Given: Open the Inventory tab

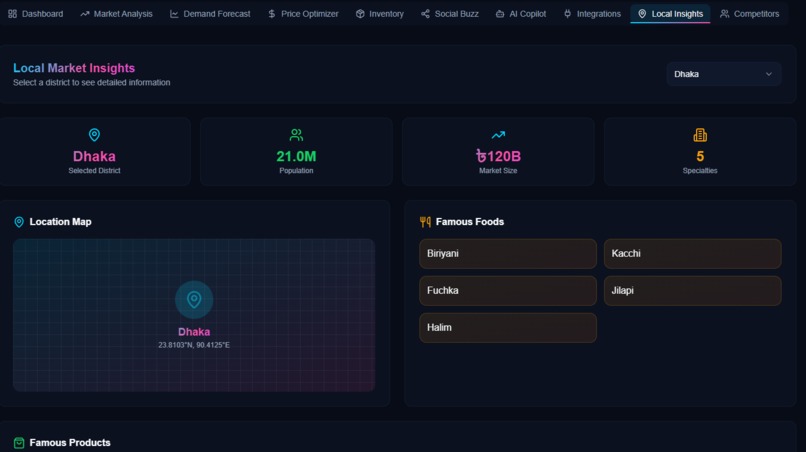Looking at the screenshot, I should click(x=379, y=14).
